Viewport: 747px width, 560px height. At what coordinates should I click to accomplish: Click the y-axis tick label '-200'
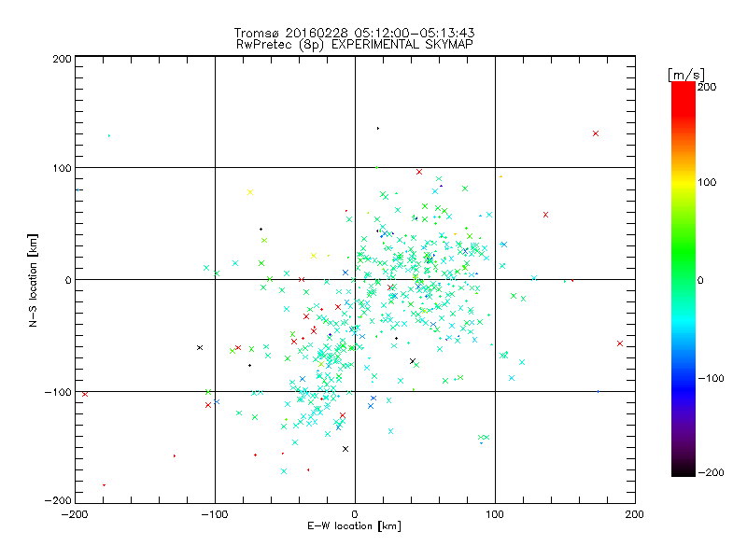pyautogui.click(x=58, y=500)
